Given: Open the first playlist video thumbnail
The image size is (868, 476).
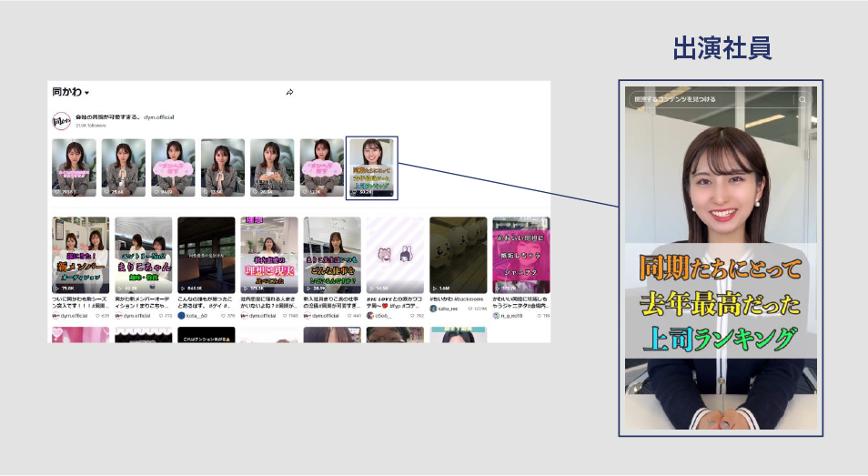Looking at the screenshot, I should pyautogui.click(x=74, y=167).
